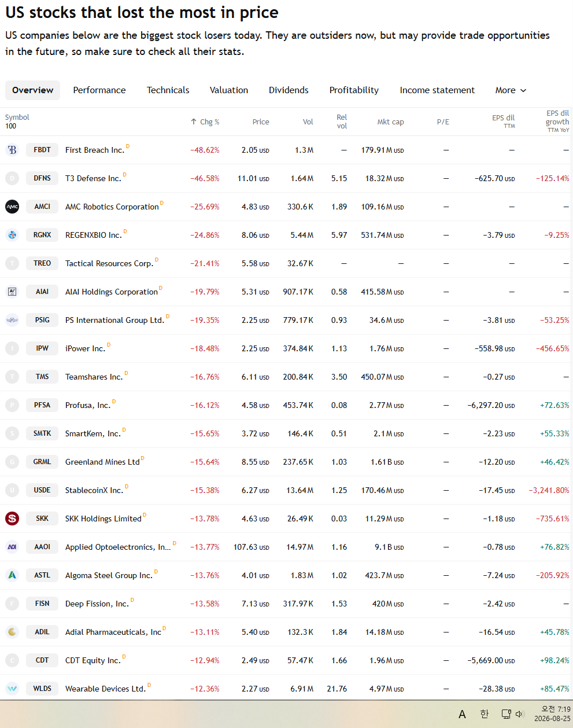Open Deep Fission, Inc. company link
The image size is (573, 728).
tap(97, 604)
